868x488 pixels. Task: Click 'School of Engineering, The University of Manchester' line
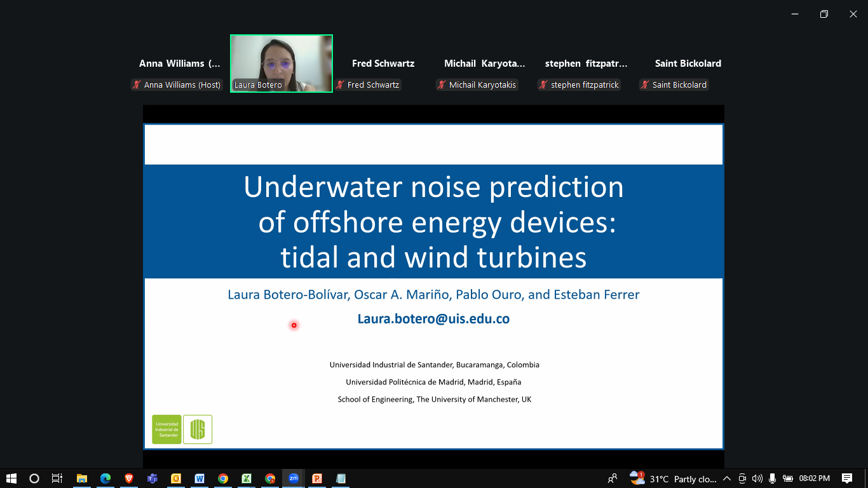pyautogui.click(x=434, y=399)
